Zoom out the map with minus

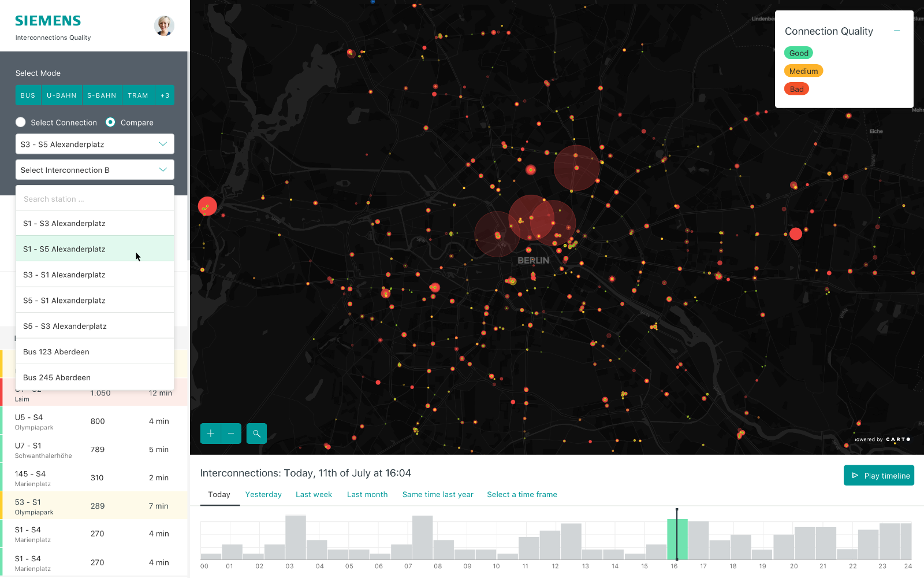click(x=231, y=433)
